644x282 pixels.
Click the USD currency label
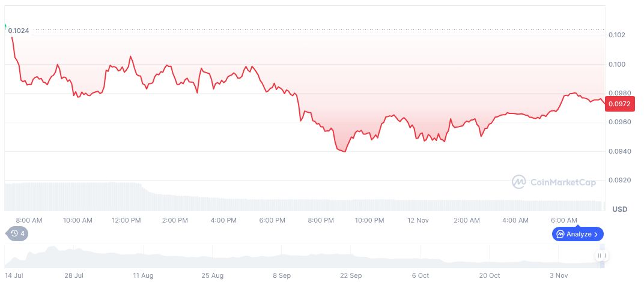coord(619,209)
